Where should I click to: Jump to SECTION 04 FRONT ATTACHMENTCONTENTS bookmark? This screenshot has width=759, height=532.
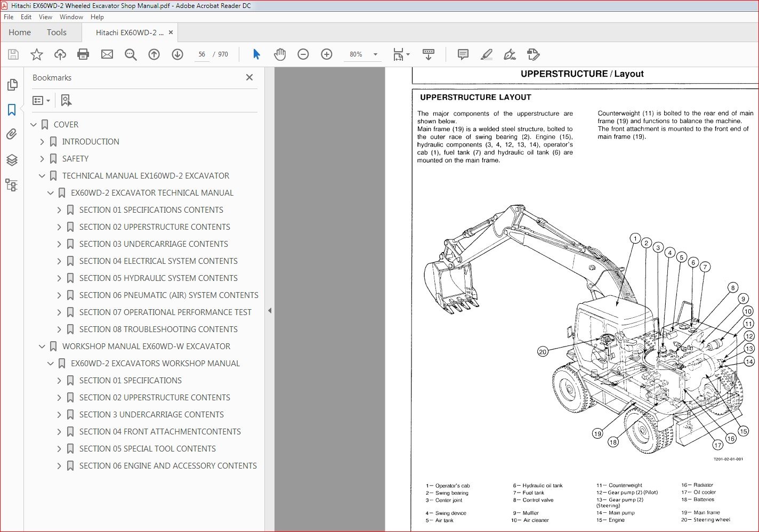[x=160, y=432]
